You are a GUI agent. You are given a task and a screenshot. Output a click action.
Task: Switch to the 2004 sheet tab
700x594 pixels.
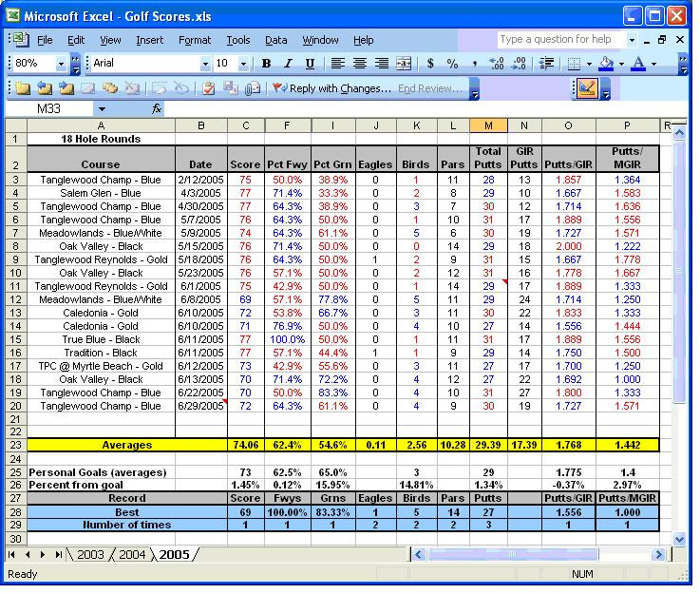click(131, 555)
